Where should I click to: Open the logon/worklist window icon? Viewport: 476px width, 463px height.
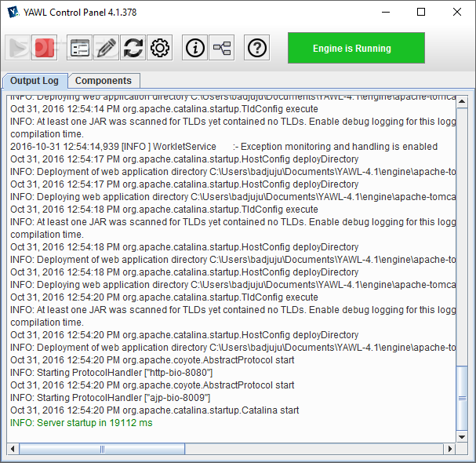[x=79, y=48]
